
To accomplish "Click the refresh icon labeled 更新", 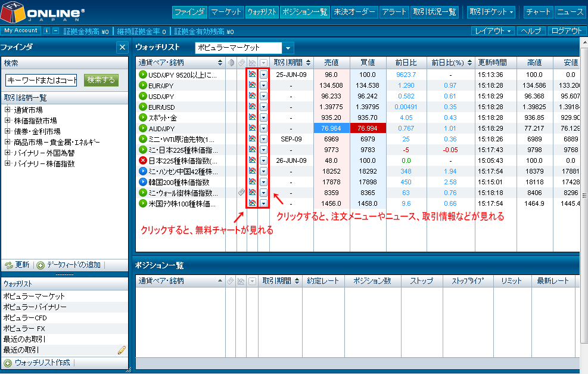I will 9,265.
